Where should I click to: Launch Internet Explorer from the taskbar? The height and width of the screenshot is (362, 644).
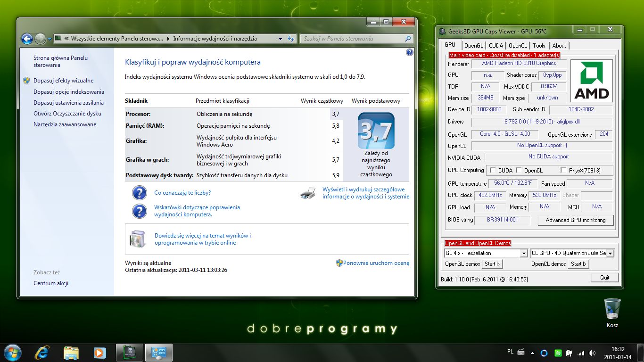point(42,353)
